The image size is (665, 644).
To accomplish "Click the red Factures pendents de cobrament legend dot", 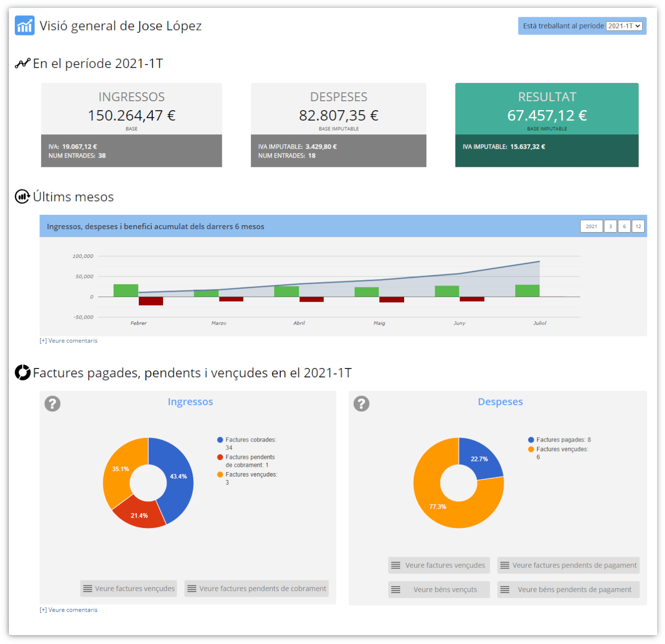I will point(220,457).
